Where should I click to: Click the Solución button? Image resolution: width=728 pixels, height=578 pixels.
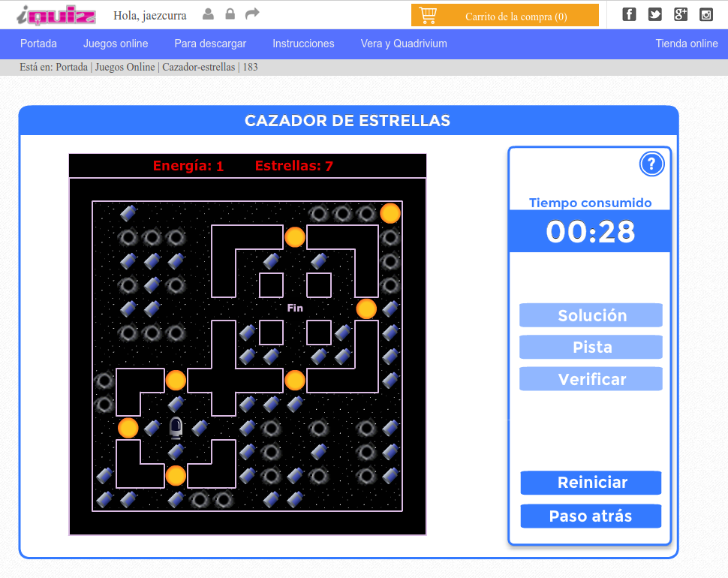591,315
